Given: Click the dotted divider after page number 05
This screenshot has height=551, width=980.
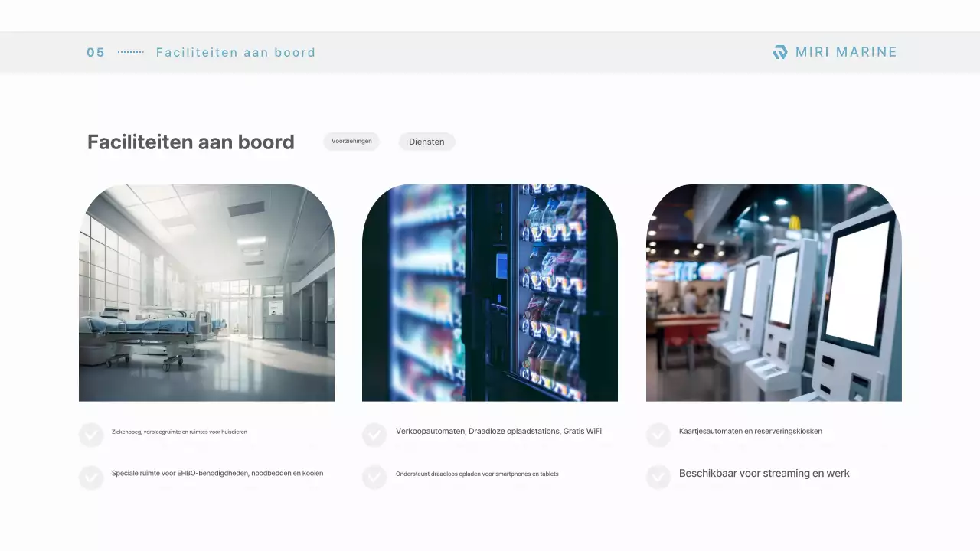Looking at the screenshot, I should click(x=131, y=52).
